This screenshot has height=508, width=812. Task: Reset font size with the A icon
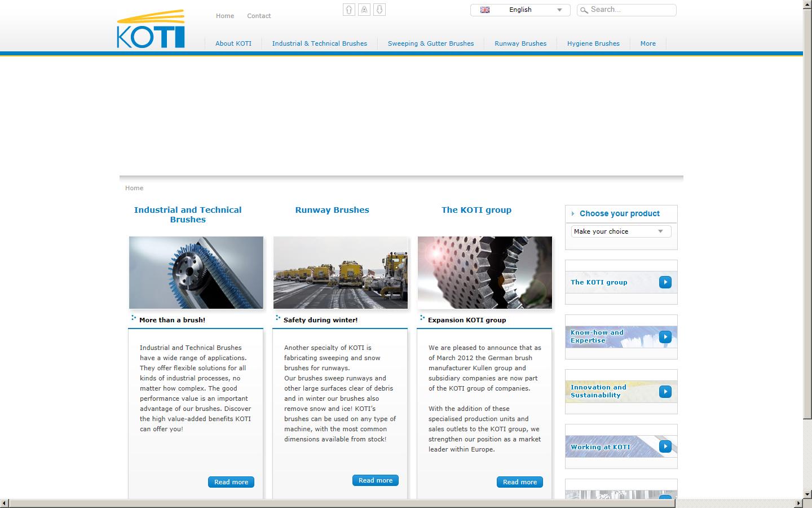click(x=364, y=10)
